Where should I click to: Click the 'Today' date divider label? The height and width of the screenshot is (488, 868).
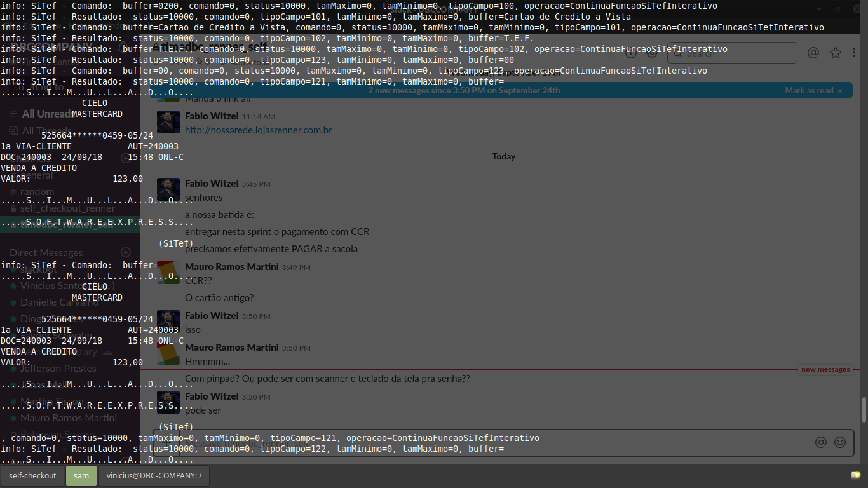[x=504, y=156]
